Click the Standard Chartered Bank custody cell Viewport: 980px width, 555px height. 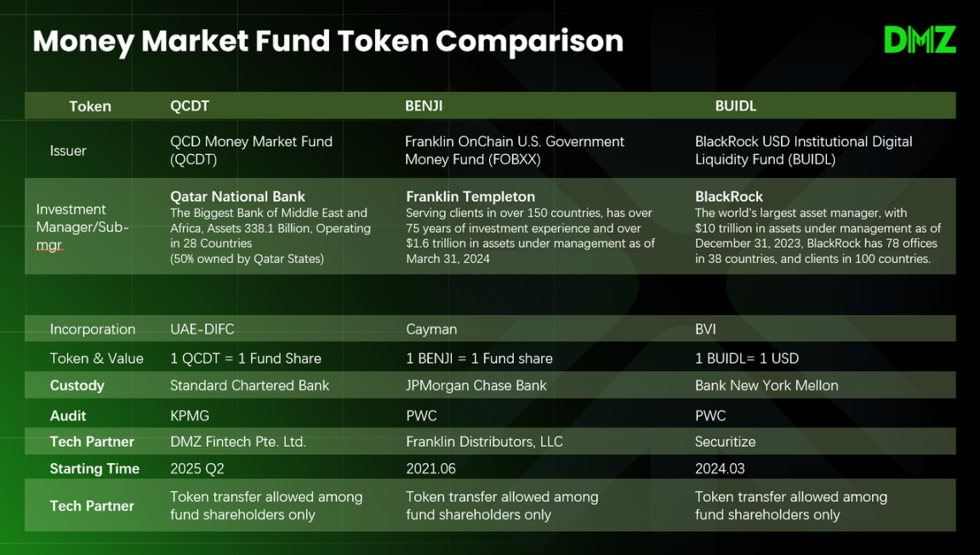(x=249, y=386)
